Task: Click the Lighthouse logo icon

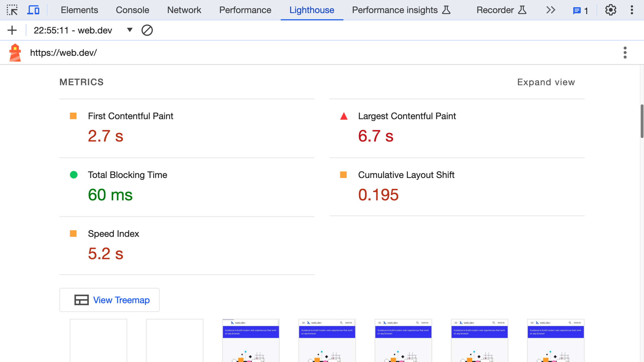Action: (15, 53)
